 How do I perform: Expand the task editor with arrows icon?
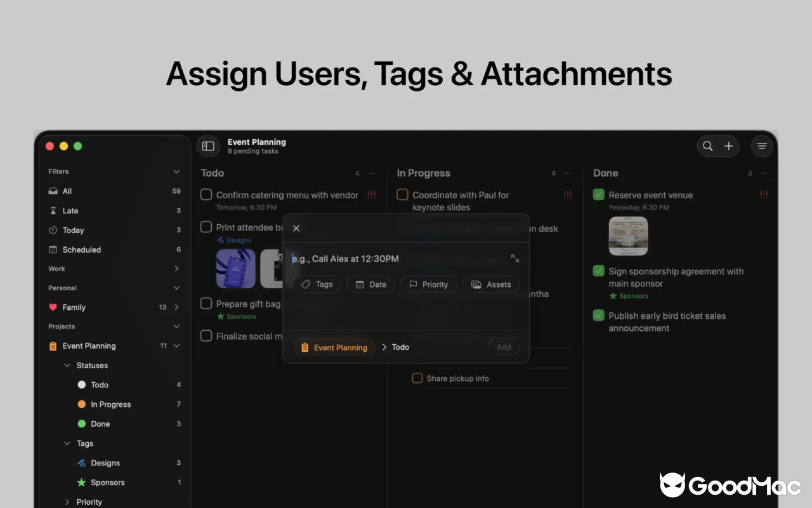(x=515, y=258)
